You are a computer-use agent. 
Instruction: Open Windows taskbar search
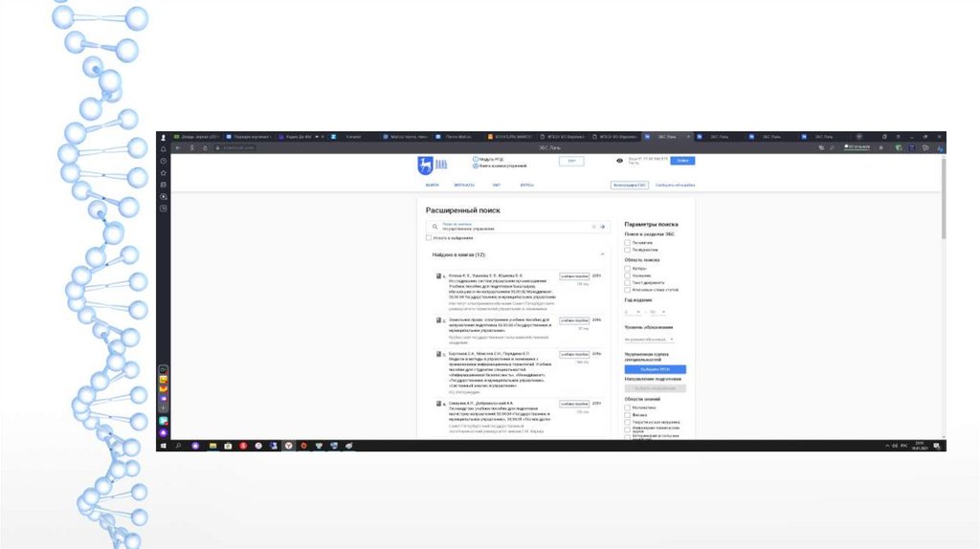tap(179, 446)
